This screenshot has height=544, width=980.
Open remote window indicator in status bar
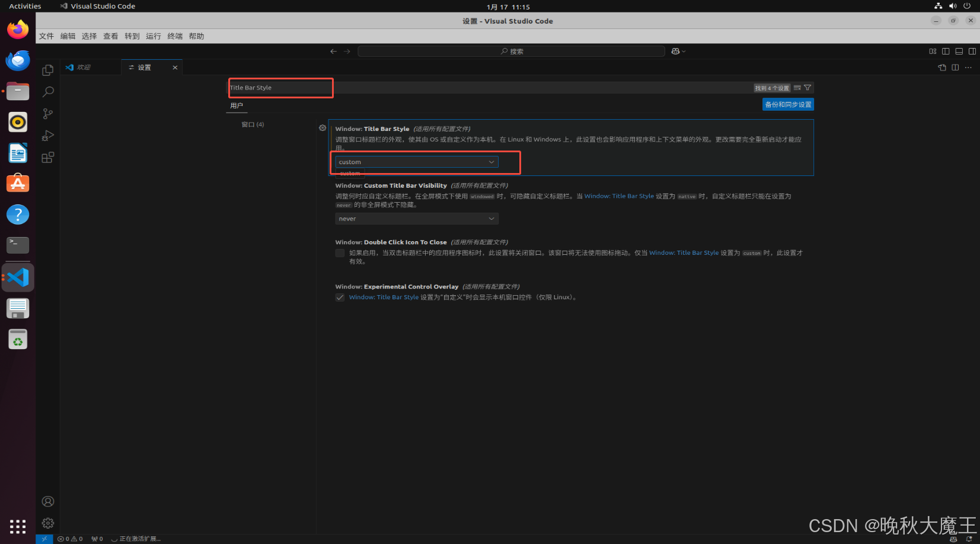(44, 539)
